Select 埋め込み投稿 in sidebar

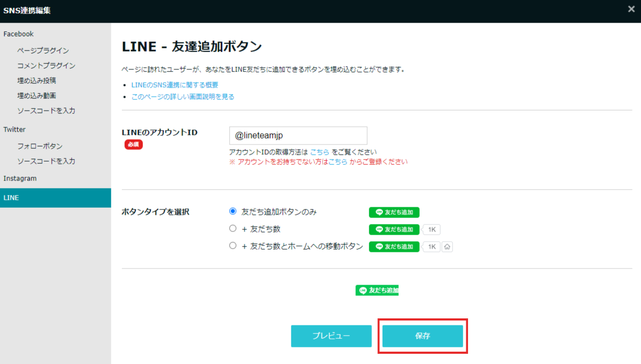[x=37, y=81]
